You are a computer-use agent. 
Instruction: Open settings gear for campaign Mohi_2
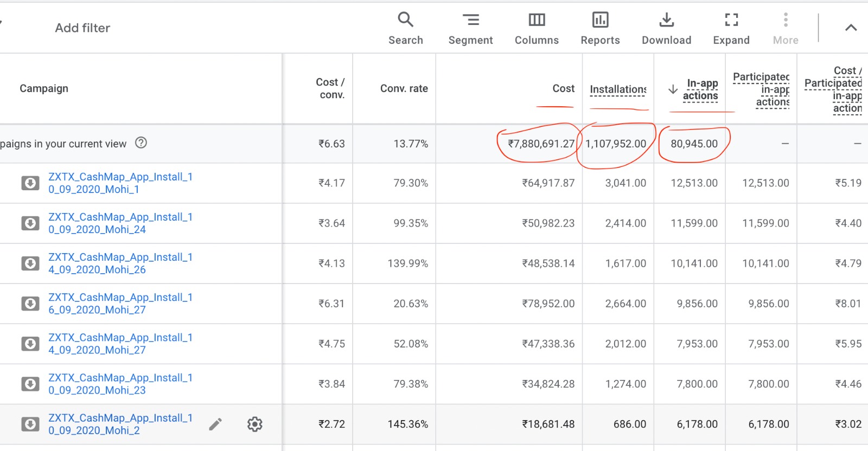[x=255, y=424]
